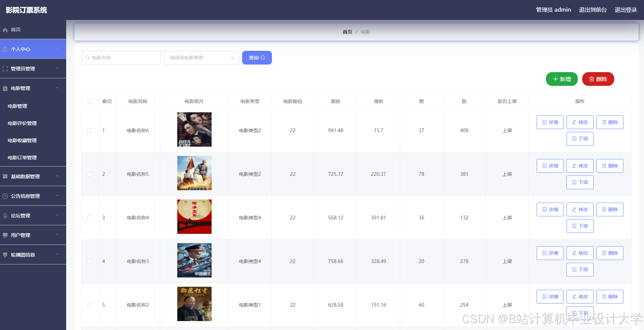644x330 pixels.
Task: Click the bracket icon beside 管理员管理
Action: point(5,69)
